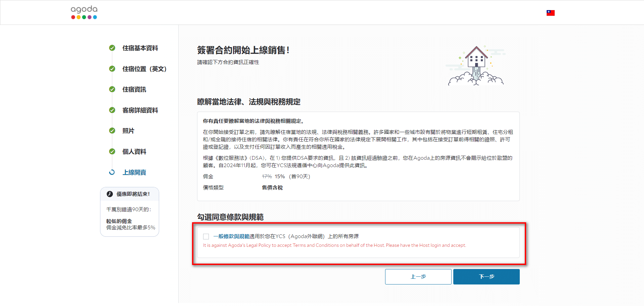The image size is (644, 306).
Task: Click the 下一步 next button
Action: pos(486,277)
